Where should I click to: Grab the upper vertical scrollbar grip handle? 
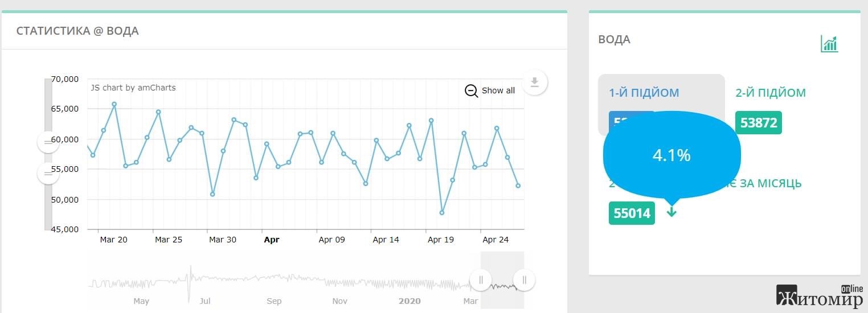(48, 142)
